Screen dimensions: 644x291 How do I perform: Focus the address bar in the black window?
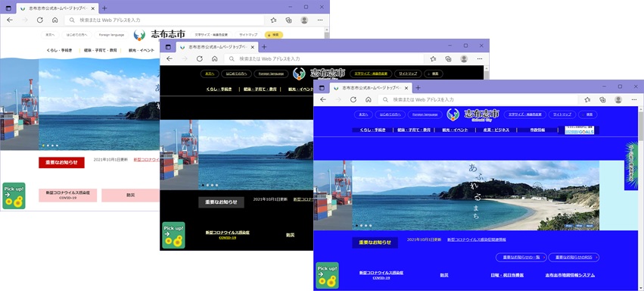click(325, 59)
